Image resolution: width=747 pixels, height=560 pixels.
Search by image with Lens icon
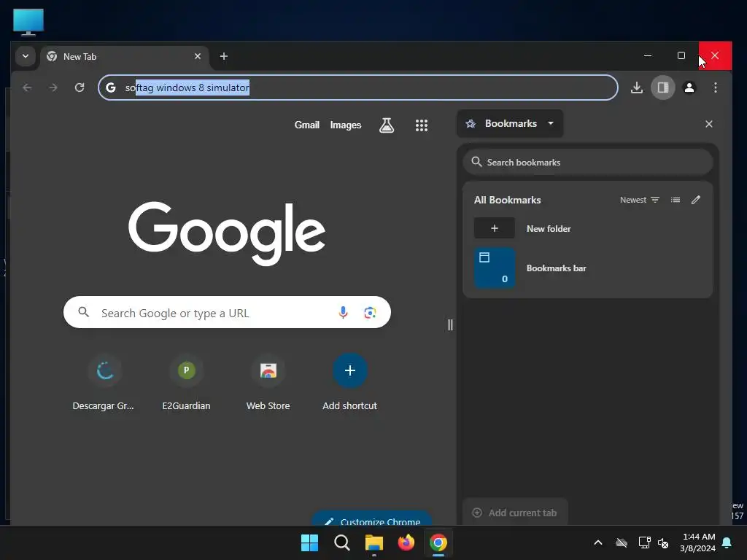coord(370,312)
